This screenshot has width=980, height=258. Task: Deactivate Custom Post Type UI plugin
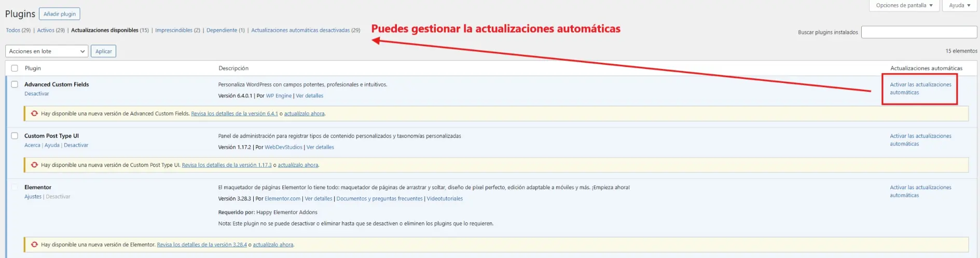(x=76, y=145)
